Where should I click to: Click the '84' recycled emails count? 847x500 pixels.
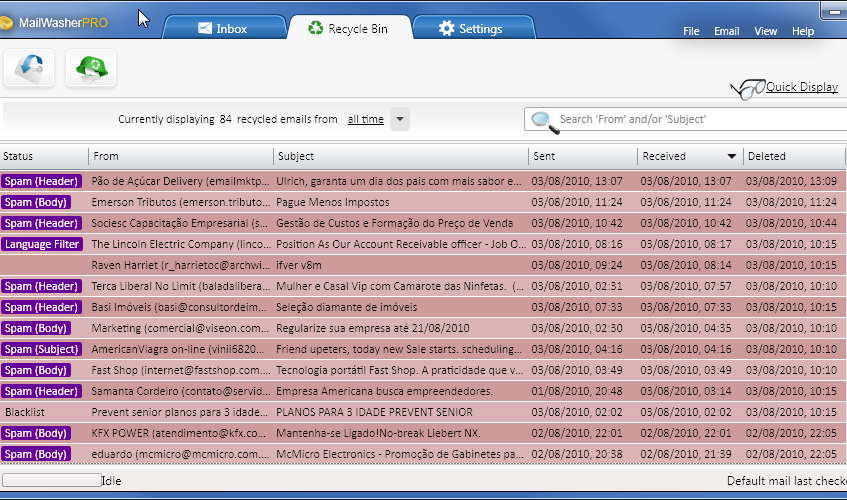click(226, 119)
